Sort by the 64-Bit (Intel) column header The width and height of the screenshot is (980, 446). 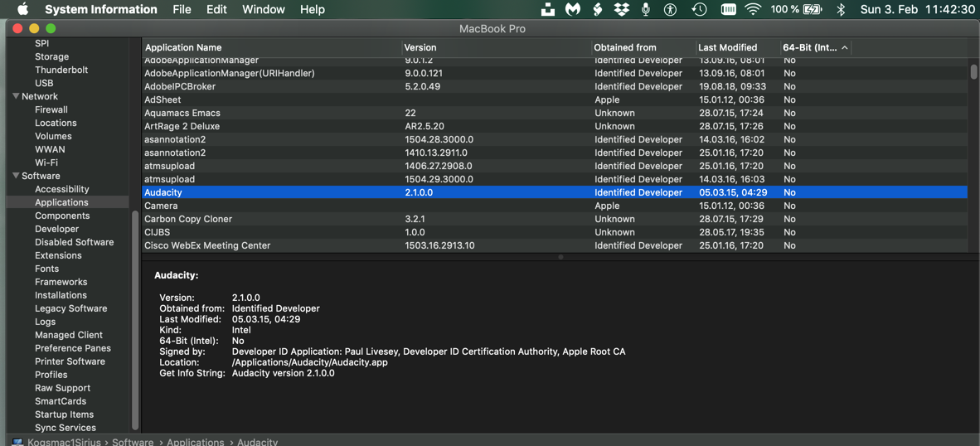tap(809, 47)
